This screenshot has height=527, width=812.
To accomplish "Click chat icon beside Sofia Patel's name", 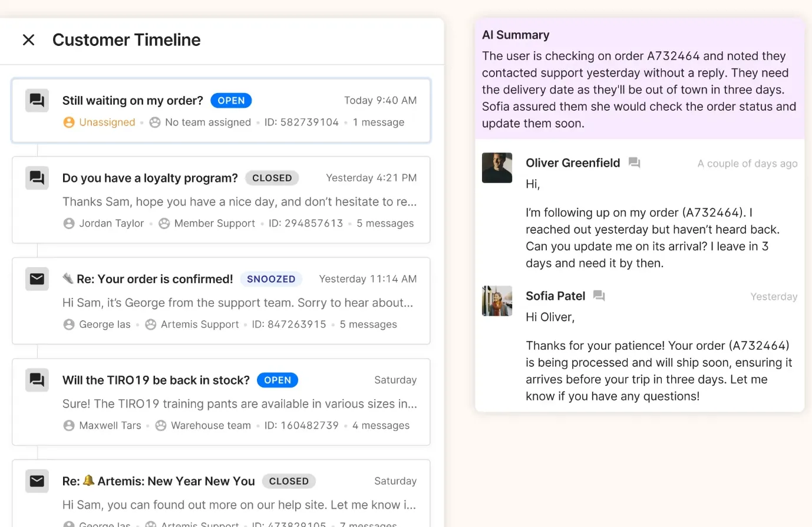I will [x=599, y=296].
